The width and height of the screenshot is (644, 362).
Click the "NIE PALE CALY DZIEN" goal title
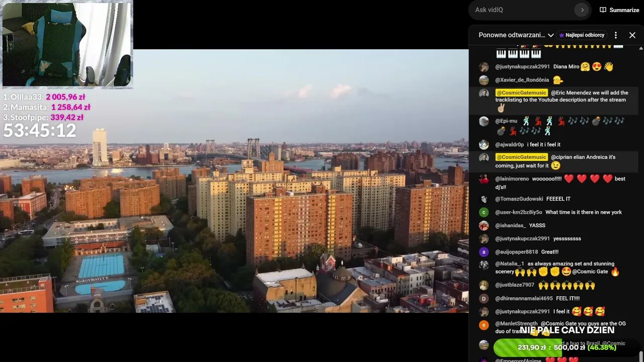click(x=567, y=330)
